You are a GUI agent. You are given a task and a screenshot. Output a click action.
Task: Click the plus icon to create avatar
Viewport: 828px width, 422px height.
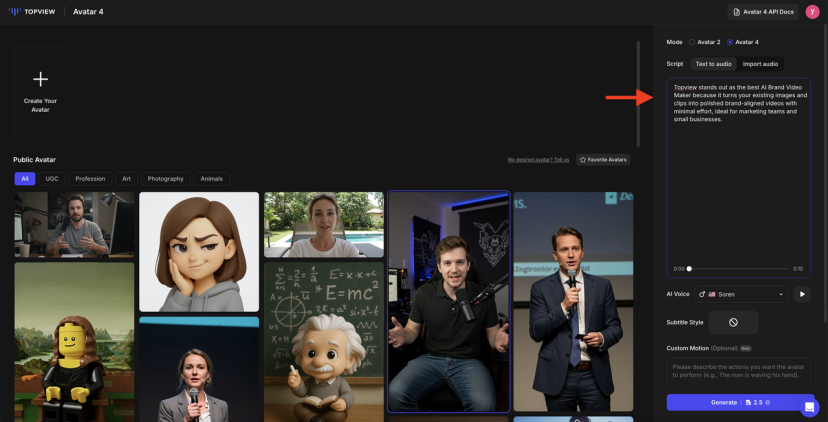(40, 79)
